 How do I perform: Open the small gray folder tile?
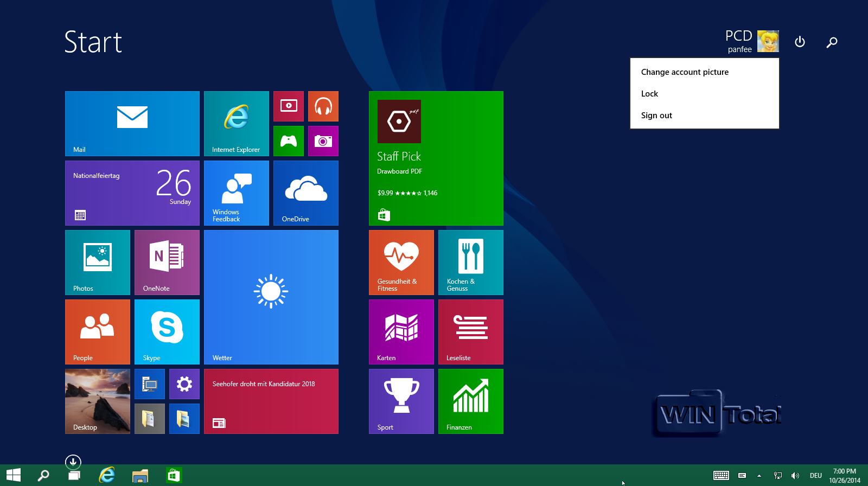[x=150, y=419]
